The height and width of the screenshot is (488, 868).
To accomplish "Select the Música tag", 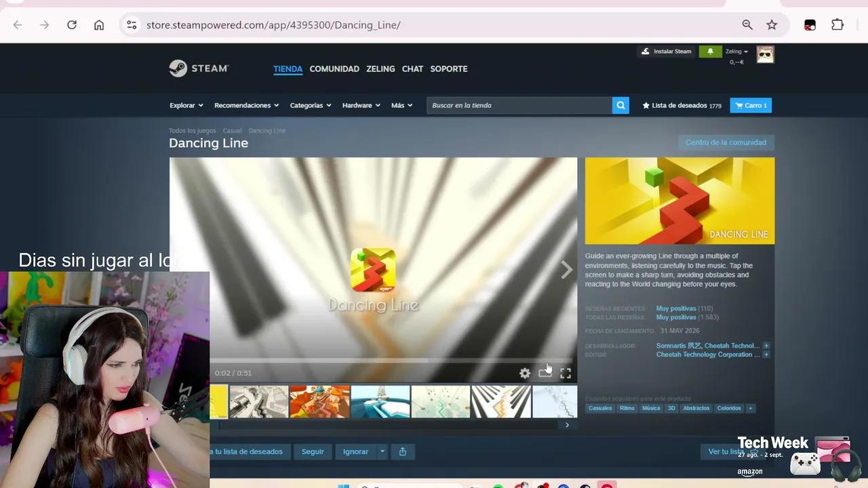I will (x=651, y=408).
